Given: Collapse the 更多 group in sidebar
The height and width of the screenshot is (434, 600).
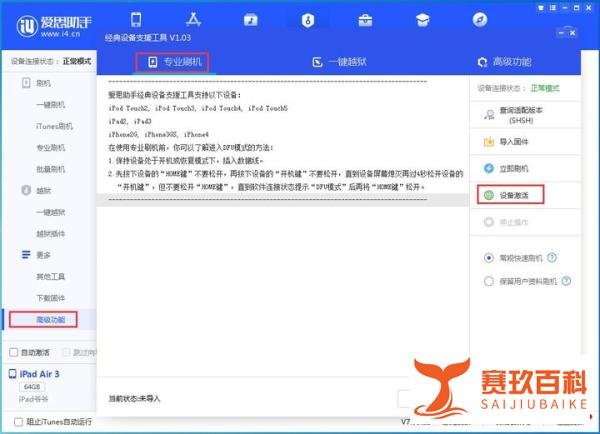Looking at the screenshot, I should [26, 255].
